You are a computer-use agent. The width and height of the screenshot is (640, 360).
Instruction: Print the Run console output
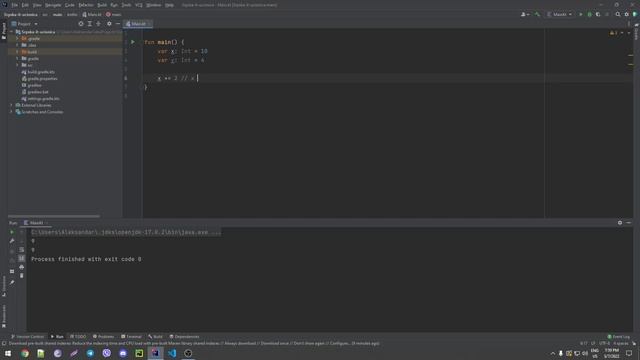pyautogui.click(x=22, y=267)
